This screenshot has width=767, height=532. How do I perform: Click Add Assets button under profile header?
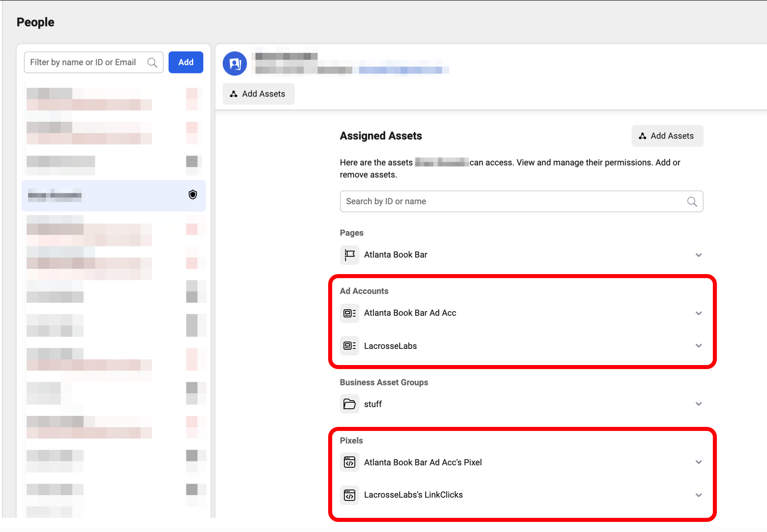(x=258, y=94)
